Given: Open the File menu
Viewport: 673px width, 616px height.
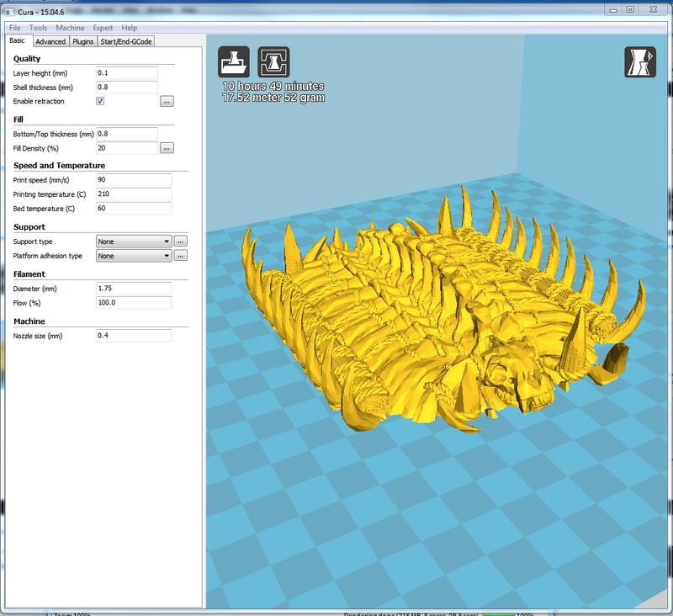Looking at the screenshot, I should pyautogui.click(x=15, y=28).
